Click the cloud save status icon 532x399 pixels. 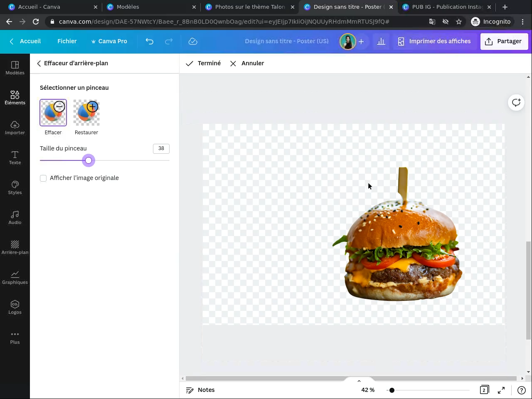(x=193, y=41)
